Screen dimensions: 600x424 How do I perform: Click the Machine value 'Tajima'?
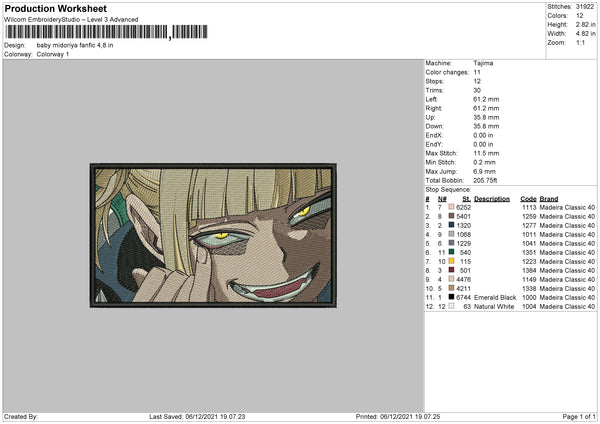coord(483,63)
